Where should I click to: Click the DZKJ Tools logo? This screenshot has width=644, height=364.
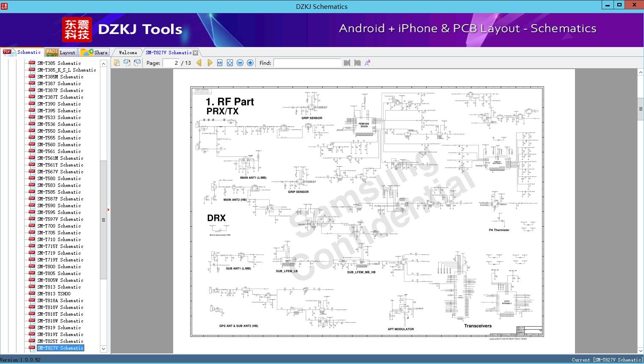click(122, 29)
